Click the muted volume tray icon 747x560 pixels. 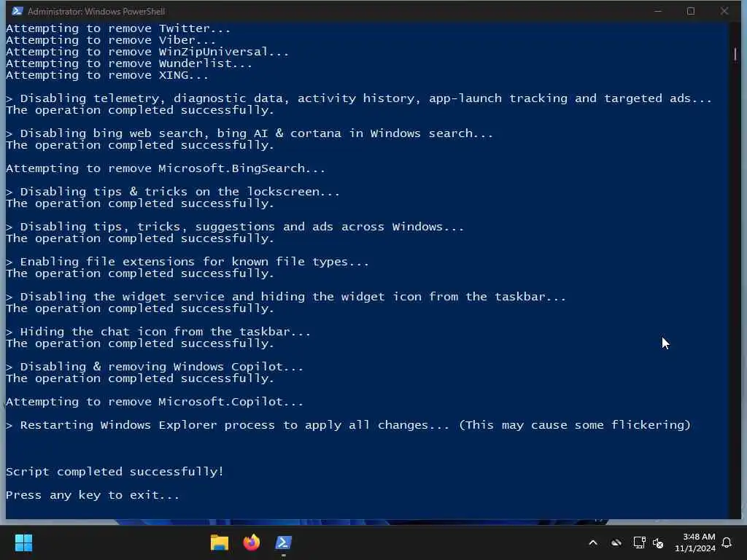(659, 542)
